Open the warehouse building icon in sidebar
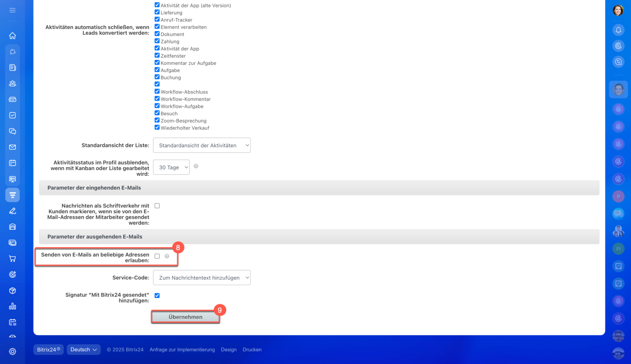The height and width of the screenshot is (364, 631). 13,227
